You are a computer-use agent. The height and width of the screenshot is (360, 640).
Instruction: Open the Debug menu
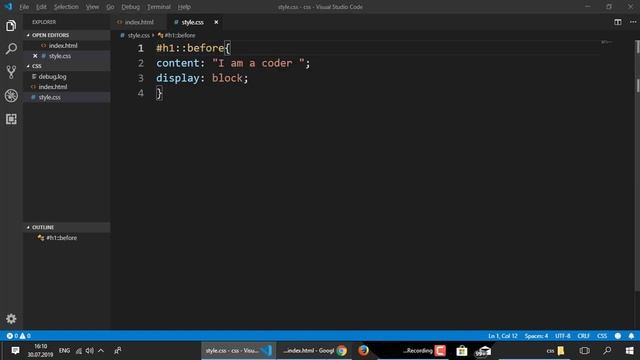coord(131,7)
